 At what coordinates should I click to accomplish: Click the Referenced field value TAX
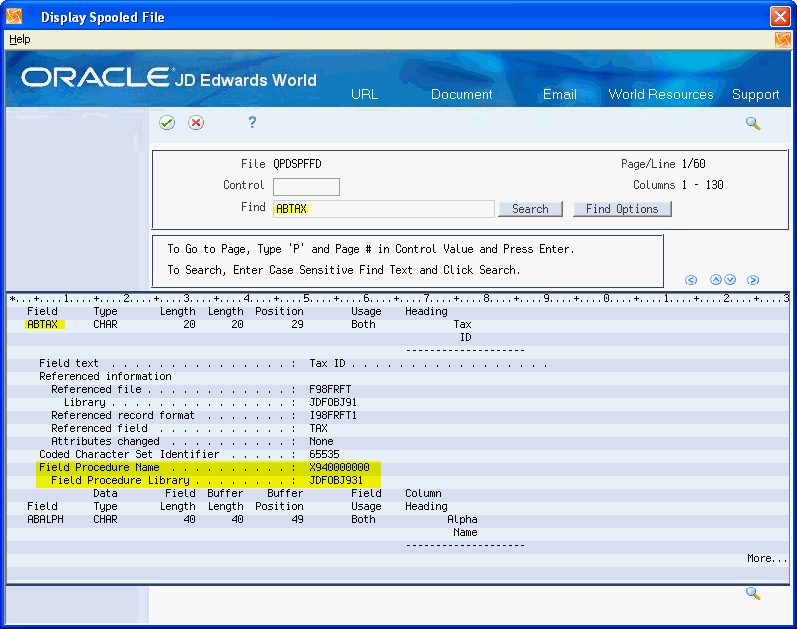pyautogui.click(x=318, y=429)
